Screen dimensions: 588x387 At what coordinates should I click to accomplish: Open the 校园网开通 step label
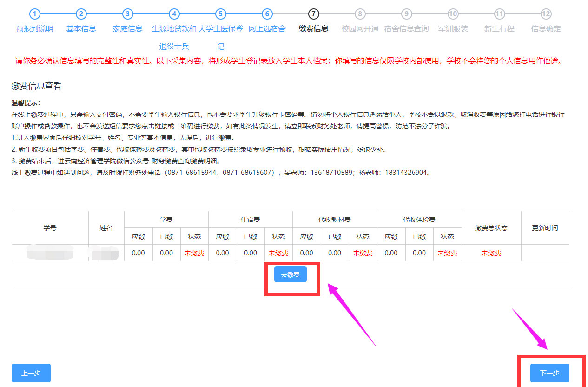(x=360, y=29)
